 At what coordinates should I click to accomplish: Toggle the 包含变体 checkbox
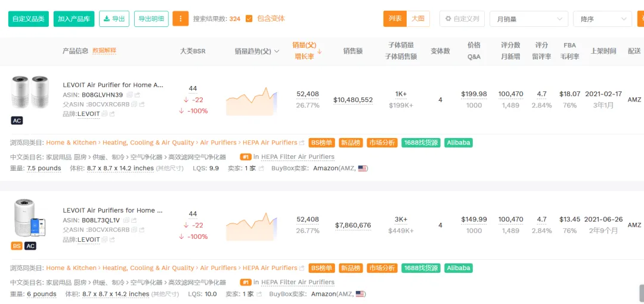tap(249, 19)
